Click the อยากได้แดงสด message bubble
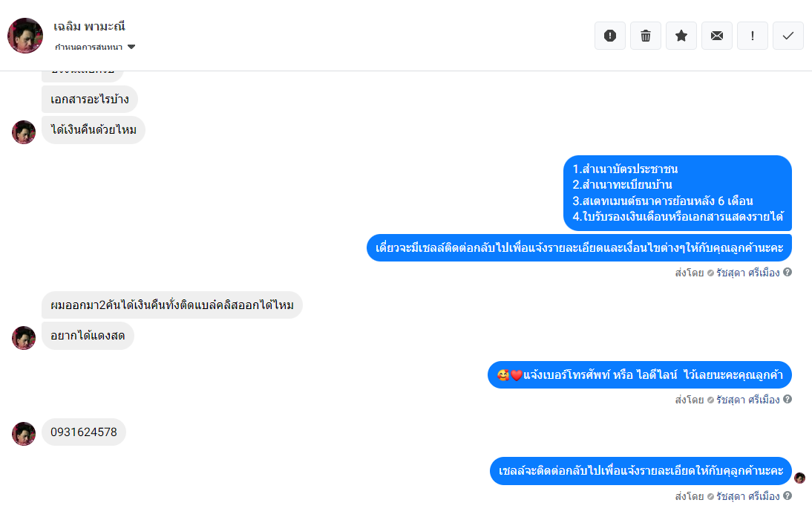This screenshot has height=523, width=812. [88, 336]
